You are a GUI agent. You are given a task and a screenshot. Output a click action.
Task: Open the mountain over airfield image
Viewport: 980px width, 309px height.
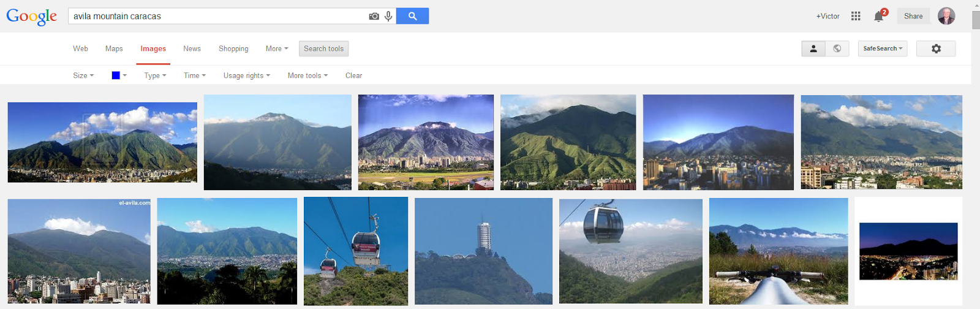[x=426, y=142]
